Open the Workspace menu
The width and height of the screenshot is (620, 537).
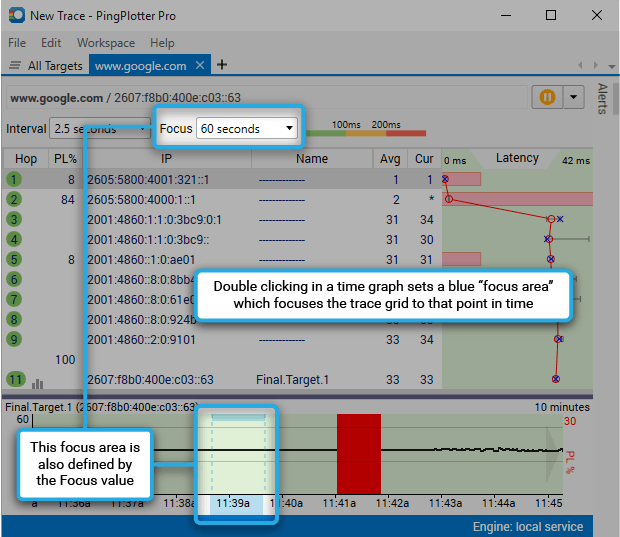click(x=105, y=43)
